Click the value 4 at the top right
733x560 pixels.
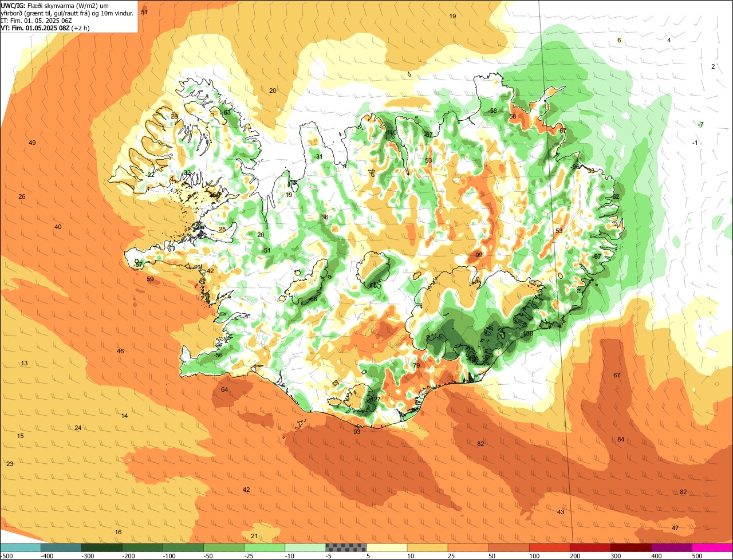[x=669, y=40]
